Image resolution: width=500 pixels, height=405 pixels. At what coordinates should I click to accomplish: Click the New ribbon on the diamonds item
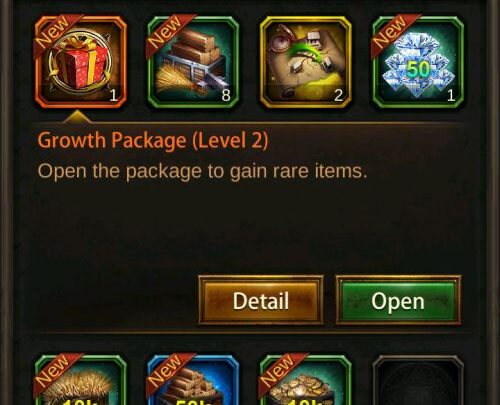[x=392, y=33]
